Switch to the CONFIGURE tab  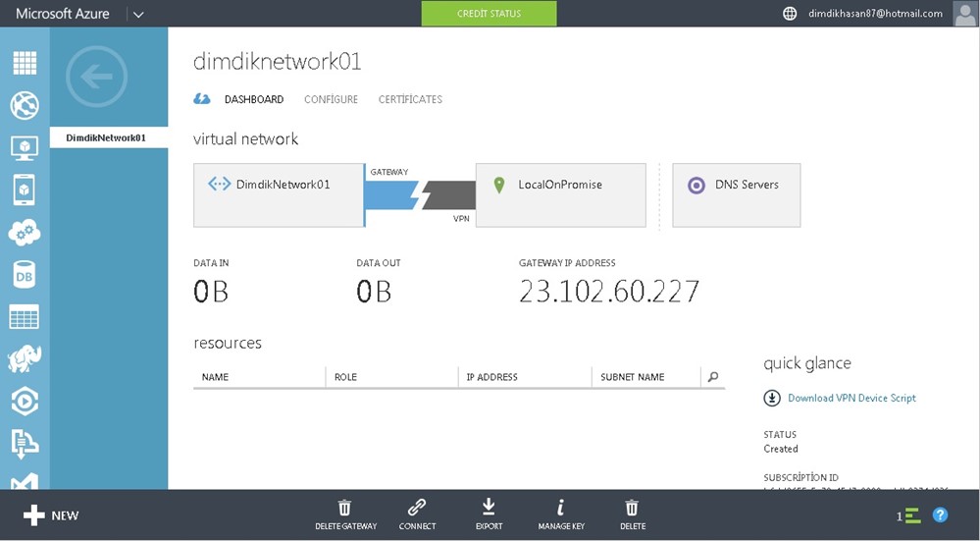(x=331, y=99)
